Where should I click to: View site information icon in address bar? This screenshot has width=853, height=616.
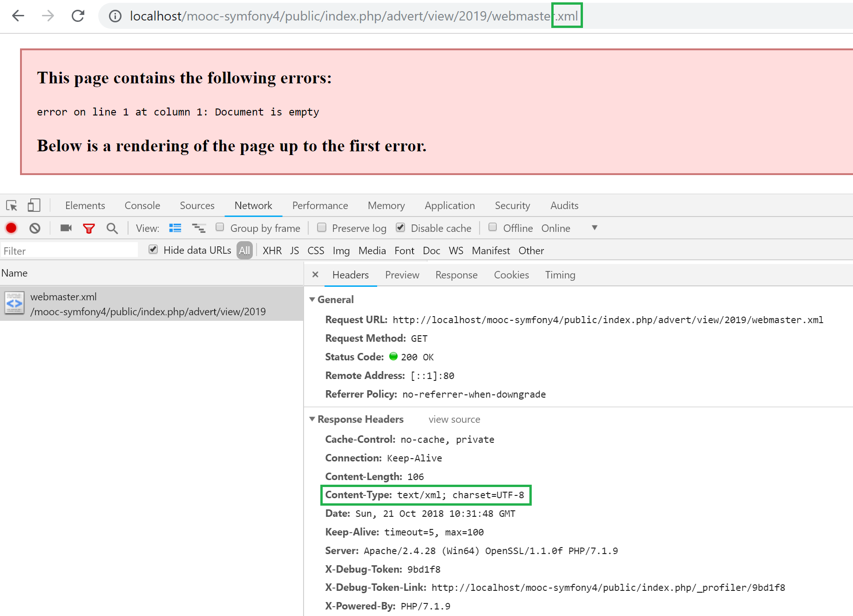click(x=115, y=16)
